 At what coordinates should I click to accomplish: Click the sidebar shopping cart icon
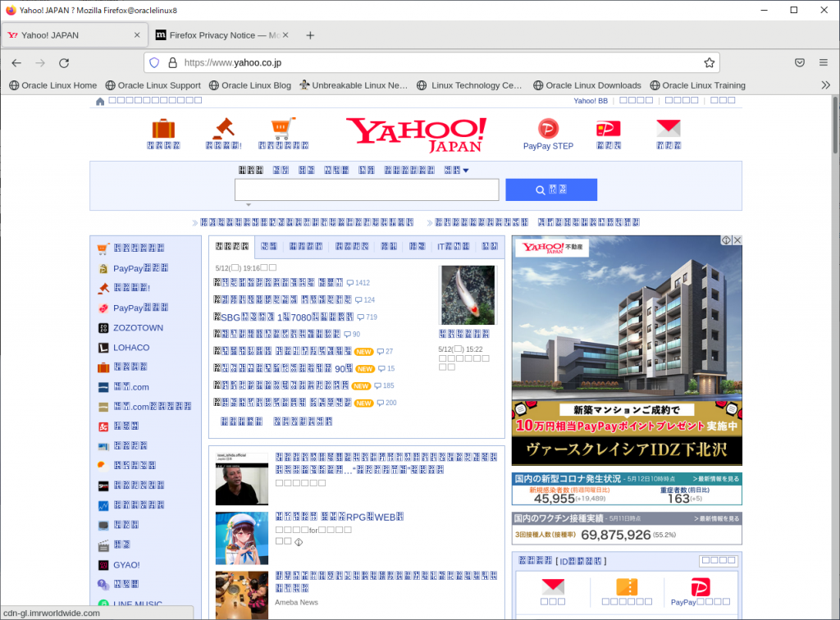103,248
